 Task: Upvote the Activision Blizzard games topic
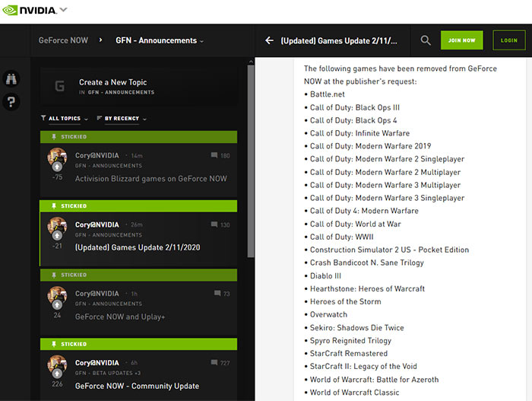click(57, 167)
